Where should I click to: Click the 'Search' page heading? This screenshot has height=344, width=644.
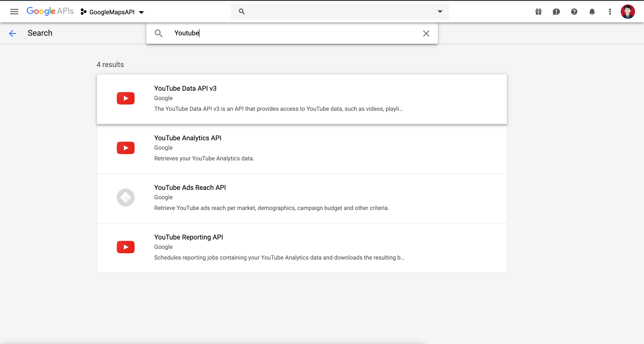click(x=40, y=33)
